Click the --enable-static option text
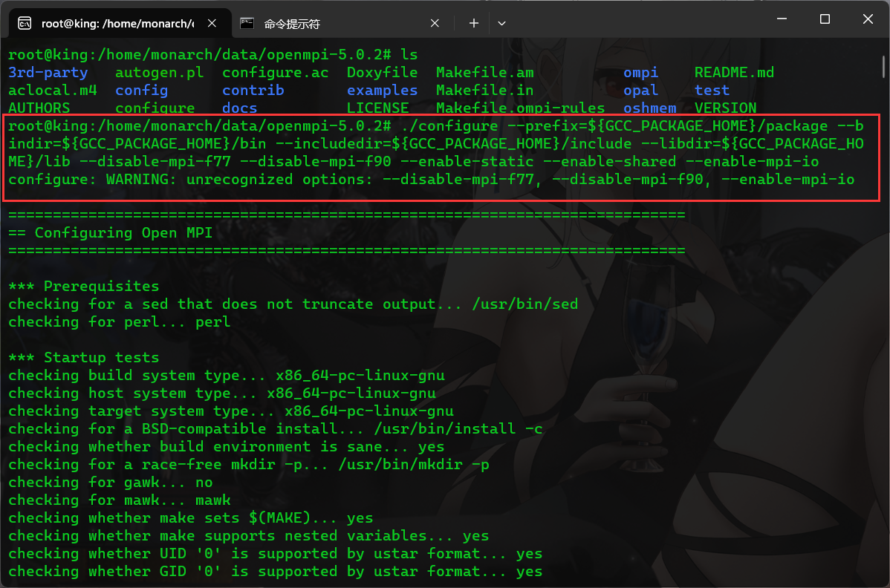This screenshot has height=588, width=890. tap(467, 162)
